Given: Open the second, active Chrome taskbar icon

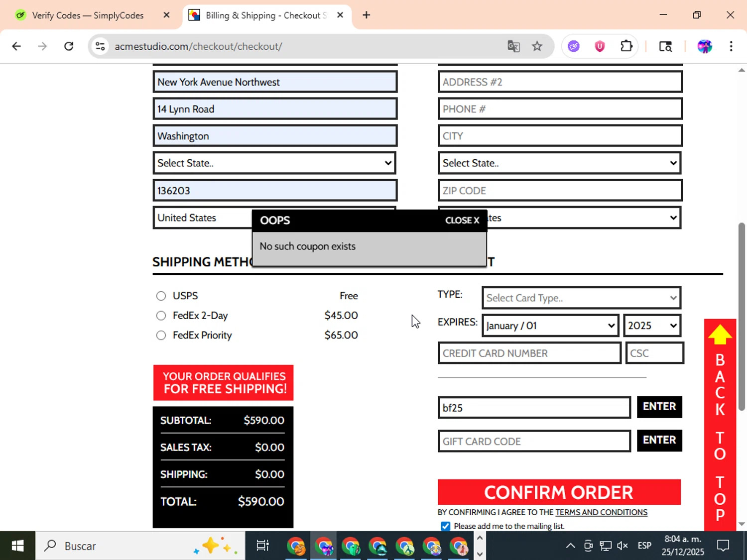Looking at the screenshot, I should (324, 546).
